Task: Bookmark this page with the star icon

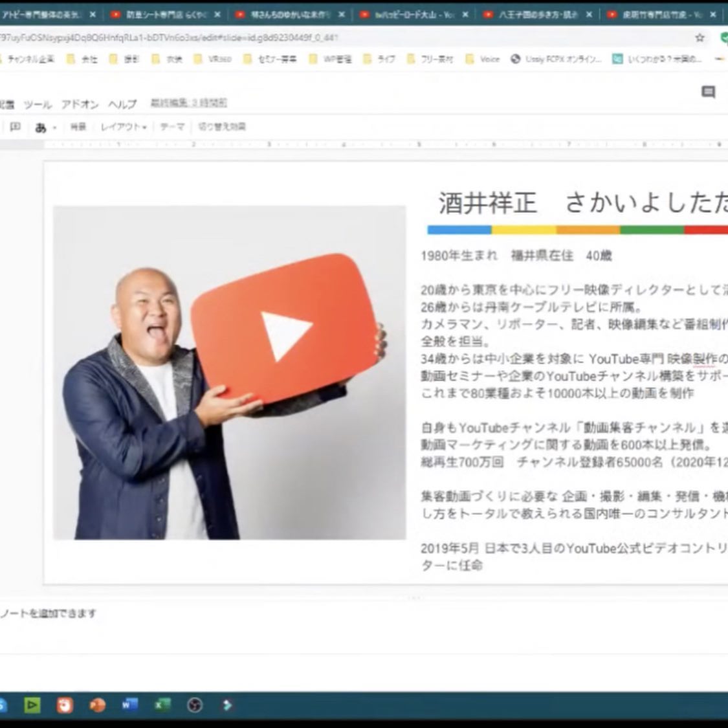Action: click(700, 38)
